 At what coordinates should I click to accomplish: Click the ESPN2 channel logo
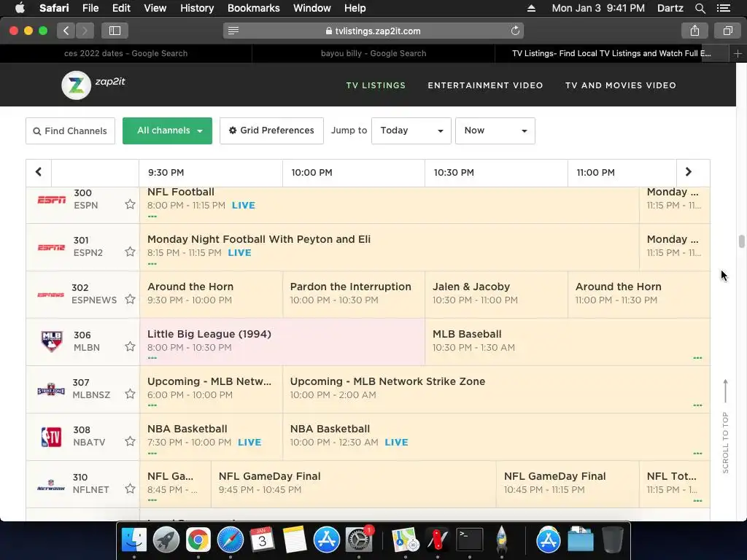(x=51, y=247)
